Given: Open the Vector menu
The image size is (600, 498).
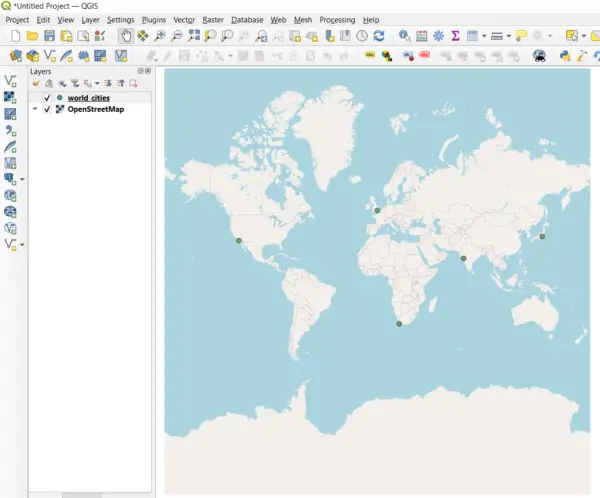Looking at the screenshot, I should tap(184, 20).
